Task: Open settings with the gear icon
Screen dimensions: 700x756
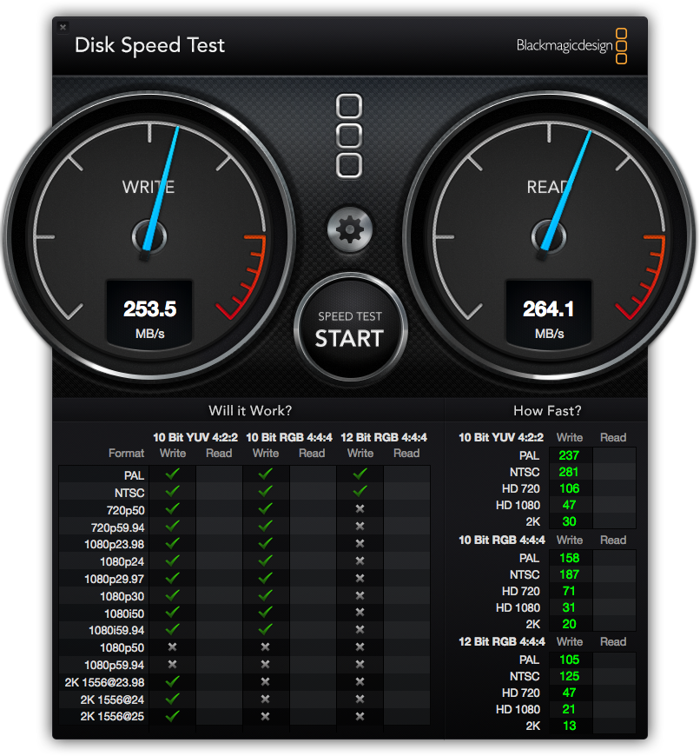Action: (350, 230)
